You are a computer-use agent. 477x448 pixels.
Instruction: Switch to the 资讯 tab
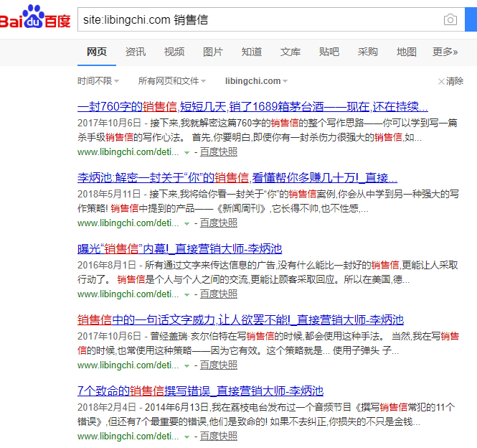pyautogui.click(x=136, y=52)
